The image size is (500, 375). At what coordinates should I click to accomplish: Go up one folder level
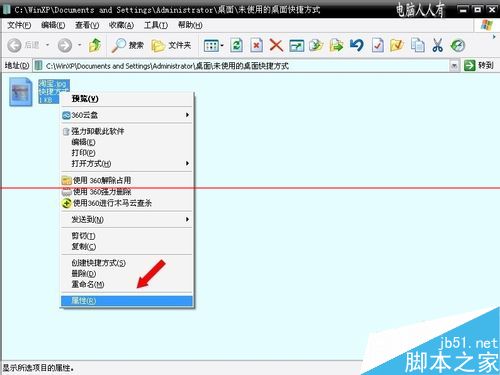click(x=95, y=45)
